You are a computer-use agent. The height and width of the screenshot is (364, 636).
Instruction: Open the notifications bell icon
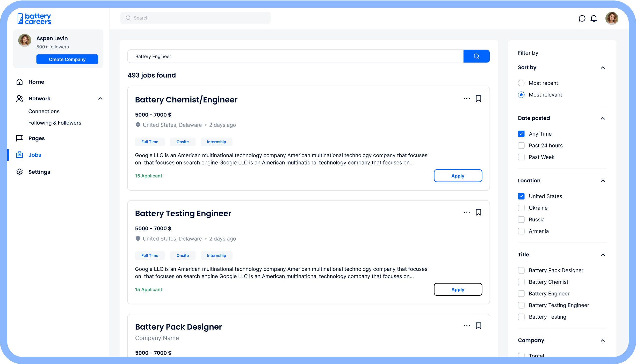(594, 18)
